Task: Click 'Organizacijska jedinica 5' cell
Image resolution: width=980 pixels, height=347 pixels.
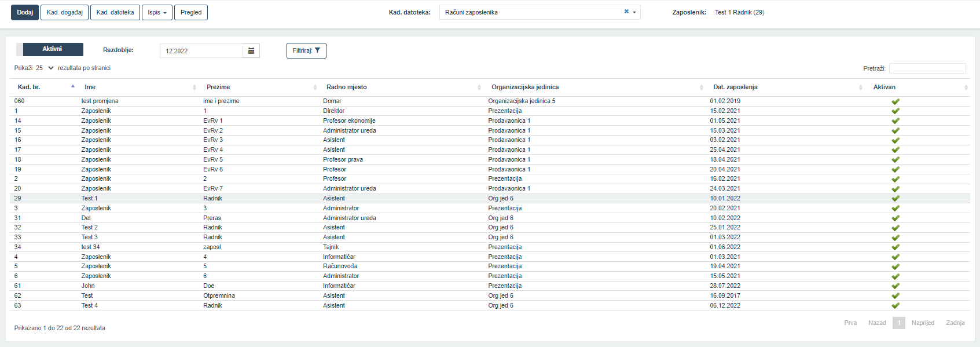Action: click(x=522, y=101)
